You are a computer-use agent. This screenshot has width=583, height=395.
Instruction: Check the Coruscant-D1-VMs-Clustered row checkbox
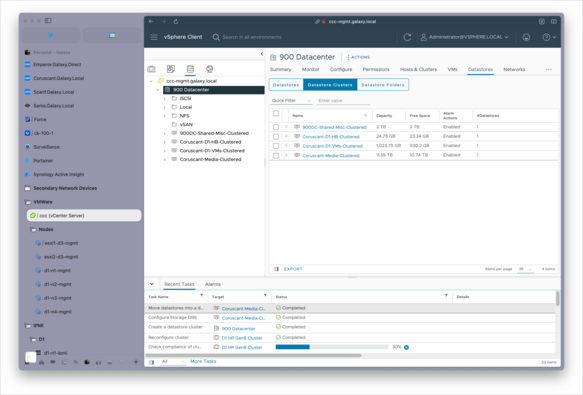click(x=276, y=146)
